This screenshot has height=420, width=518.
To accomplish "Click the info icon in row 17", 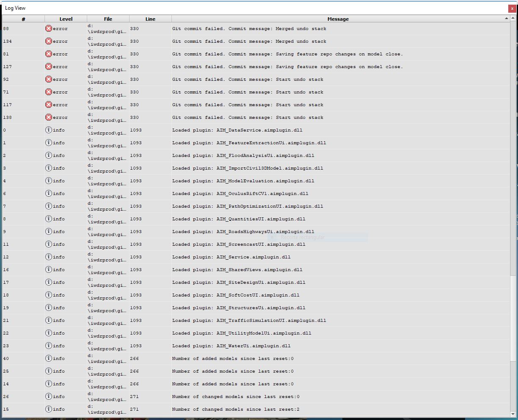I will tap(49, 282).
